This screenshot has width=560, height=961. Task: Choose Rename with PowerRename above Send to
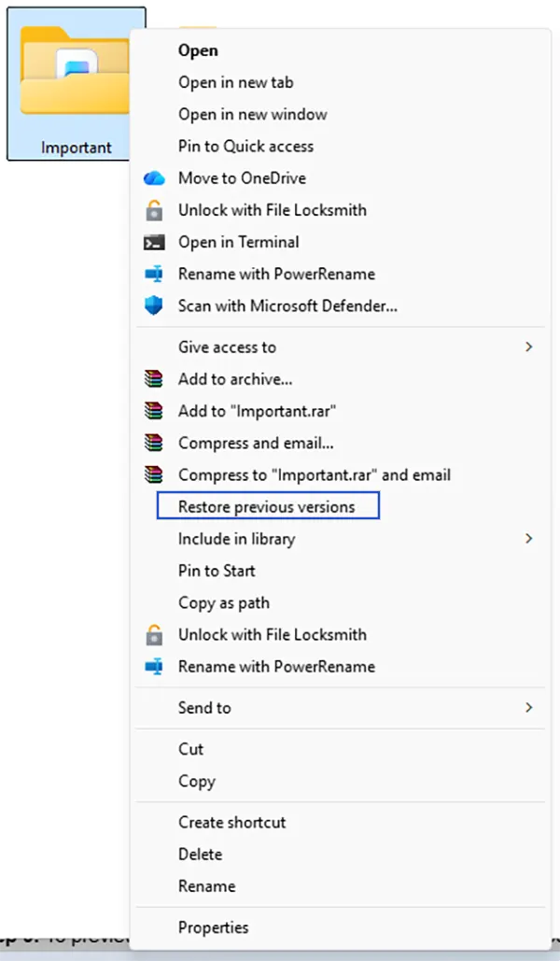[x=276, y=667]
